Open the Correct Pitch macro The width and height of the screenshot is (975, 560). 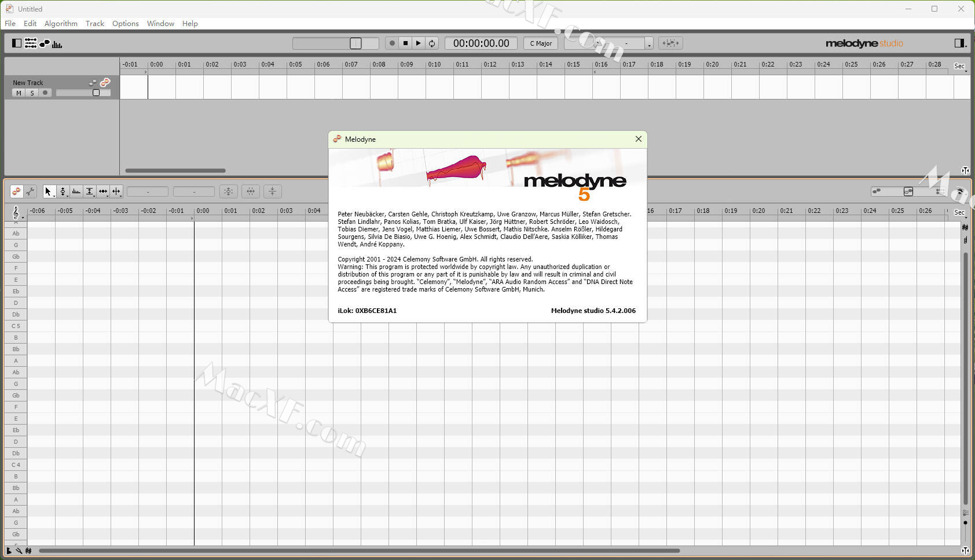click(x=228, y=191)
